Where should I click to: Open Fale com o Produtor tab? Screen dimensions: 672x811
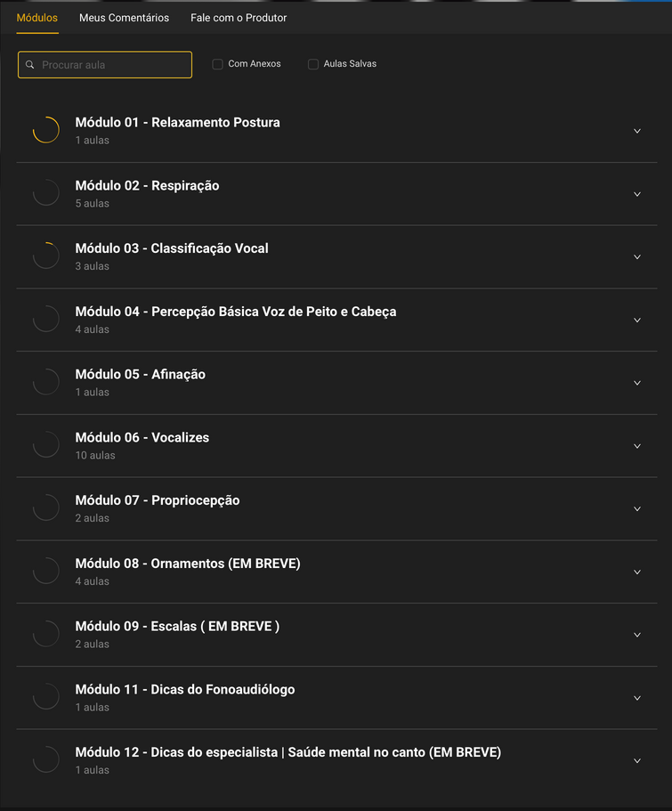(x=239, y=18)
